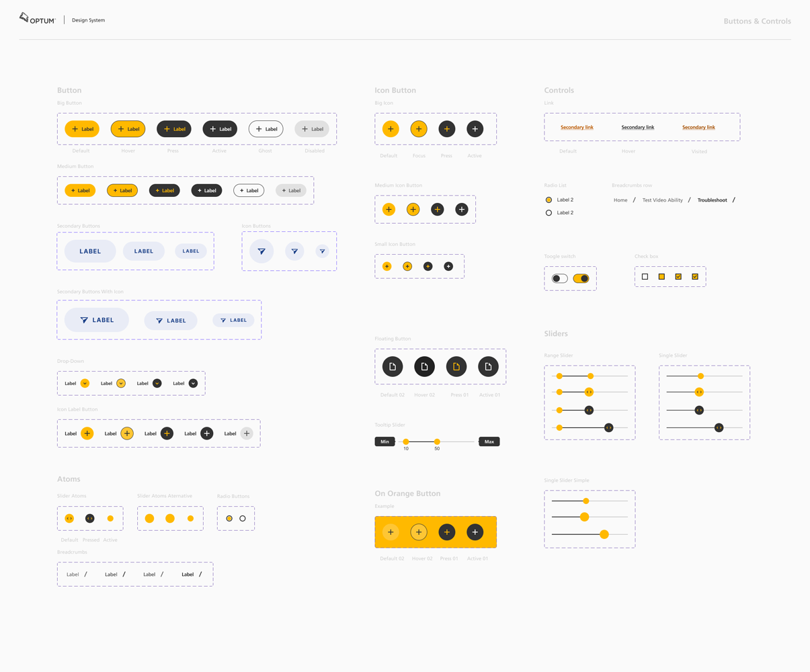Click a small plus icon button

click(387, 266)
